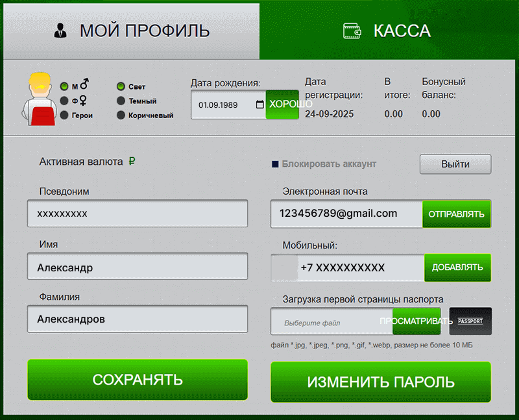Click inside the Псевдоним input field
The width and height of the screenshot is (519, 420).
coord(138,214)
